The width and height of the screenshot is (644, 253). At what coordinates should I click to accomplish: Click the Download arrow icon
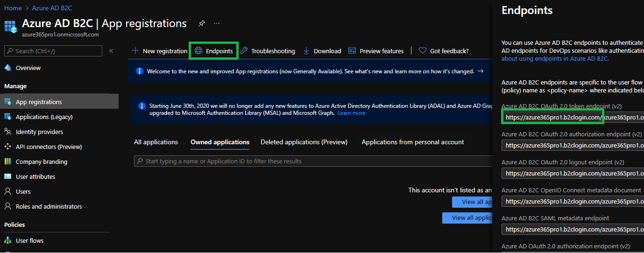[x=306, y=50]
